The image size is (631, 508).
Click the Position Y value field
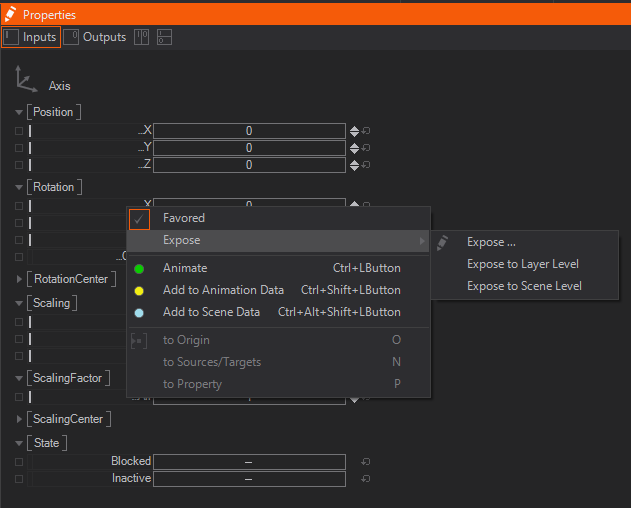(248, 148)
